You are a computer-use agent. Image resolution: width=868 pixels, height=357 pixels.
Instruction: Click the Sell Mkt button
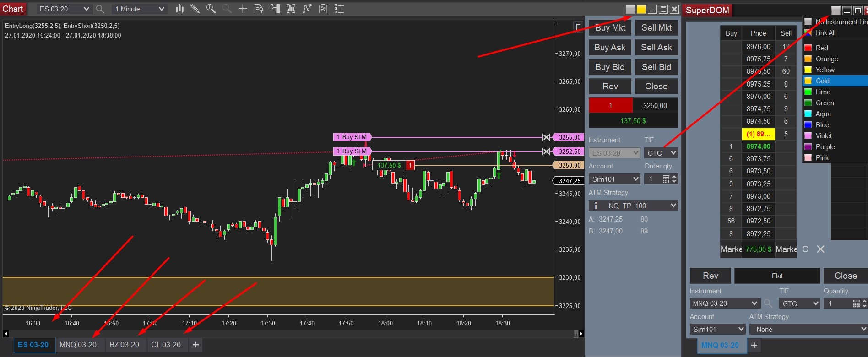(656, 27)
